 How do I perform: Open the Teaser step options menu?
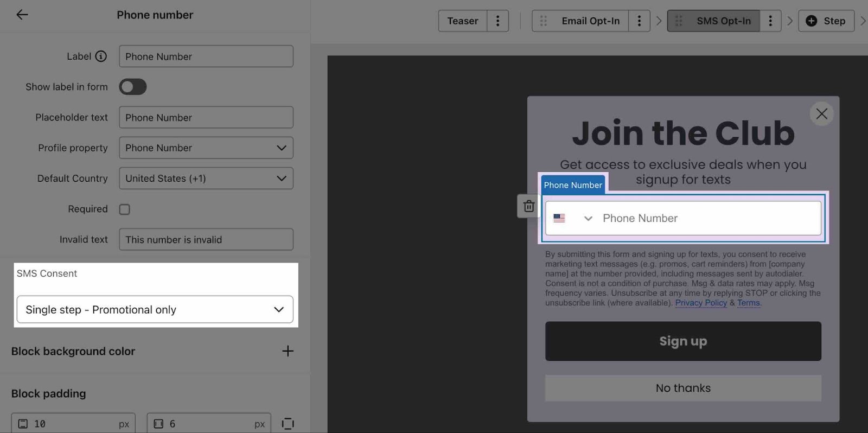pyautogui.click(x=497, y=21)
